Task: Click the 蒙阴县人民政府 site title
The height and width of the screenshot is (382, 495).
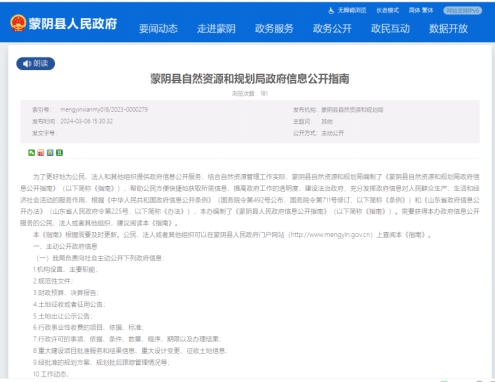Action: click(73, 24)
